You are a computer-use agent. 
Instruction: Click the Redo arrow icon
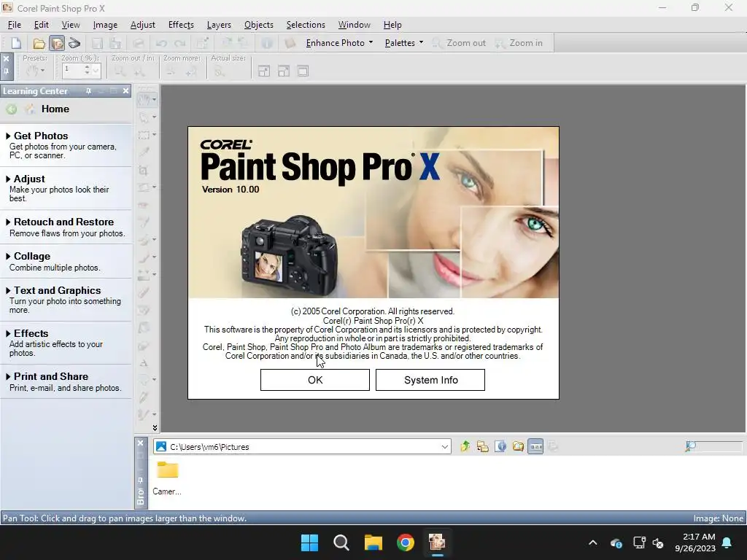click(x=179, y=43)
